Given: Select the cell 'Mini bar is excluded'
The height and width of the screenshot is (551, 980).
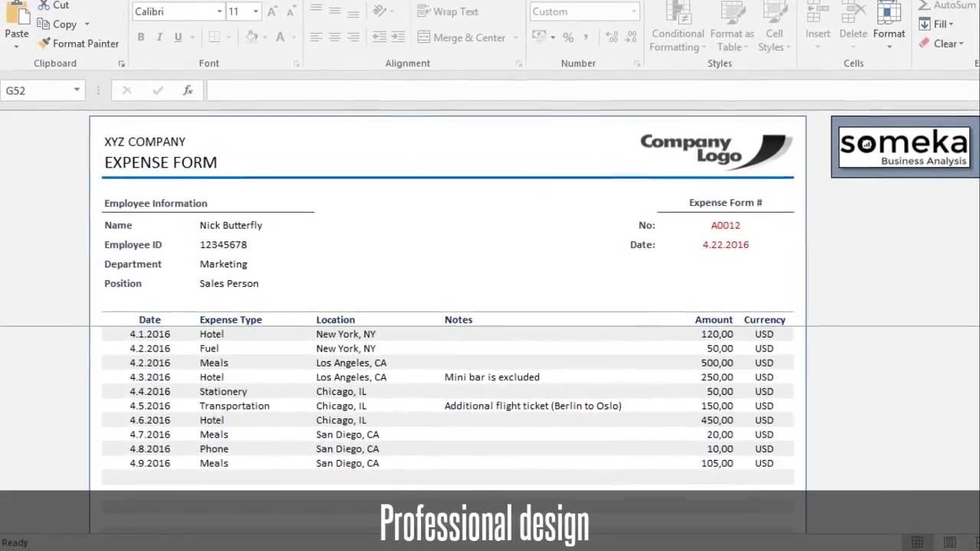Looking at the screenshot, I should 492,377.
